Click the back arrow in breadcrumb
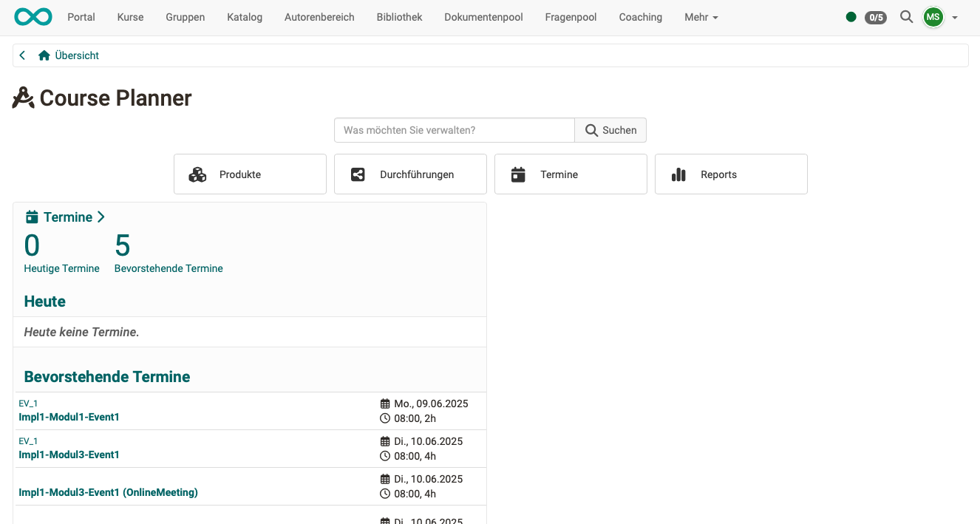 click(21, 55)
